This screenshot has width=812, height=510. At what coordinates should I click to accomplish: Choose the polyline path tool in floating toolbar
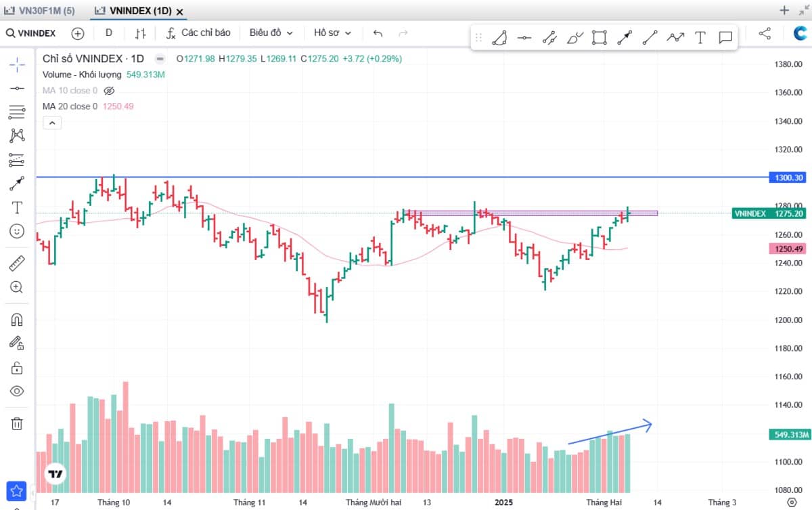pyautogui.click(x=675, y=38)
